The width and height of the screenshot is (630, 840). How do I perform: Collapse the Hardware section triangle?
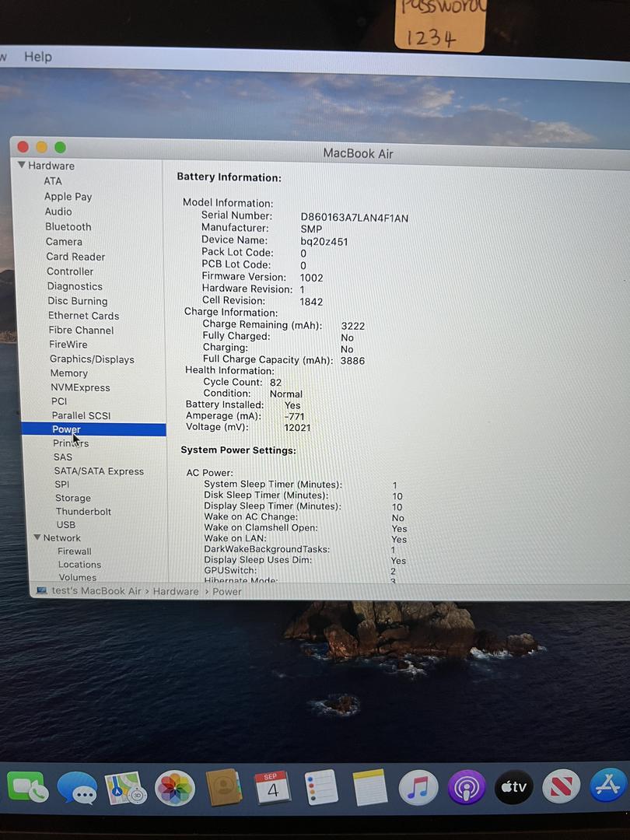tap(22, 165)
